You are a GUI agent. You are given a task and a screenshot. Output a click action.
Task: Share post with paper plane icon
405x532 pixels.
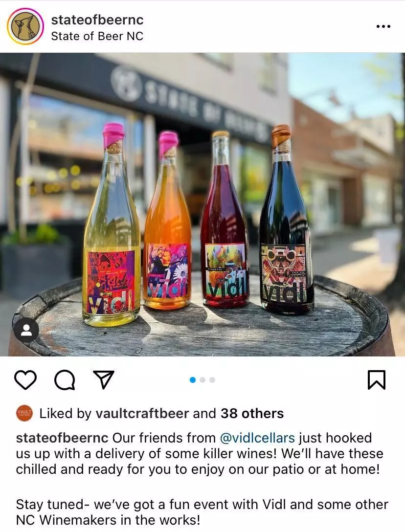104,379
